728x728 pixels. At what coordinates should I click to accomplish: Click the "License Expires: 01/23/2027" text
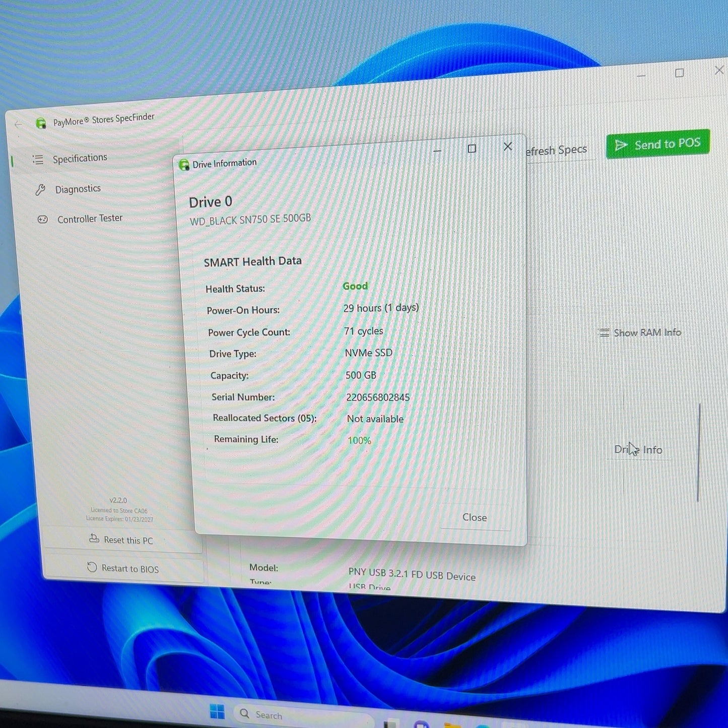[120, 519]
